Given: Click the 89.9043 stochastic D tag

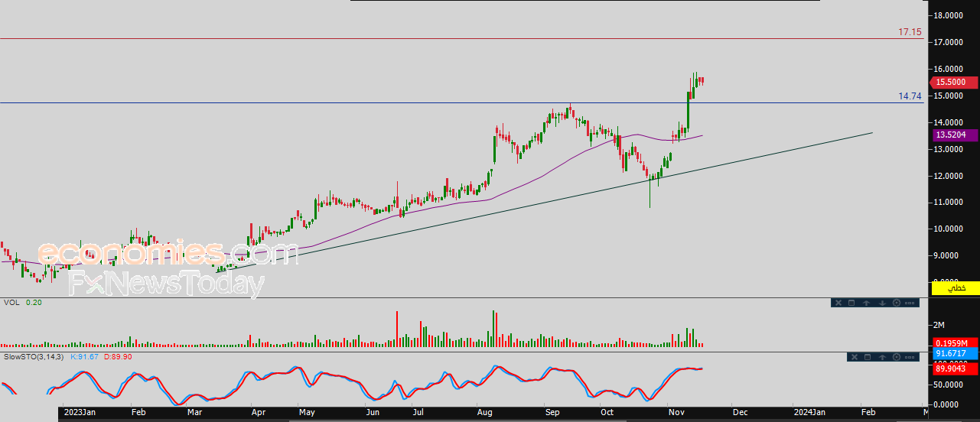Looking at the screenshot, I should pyautogui.click(x=956, y=368).
